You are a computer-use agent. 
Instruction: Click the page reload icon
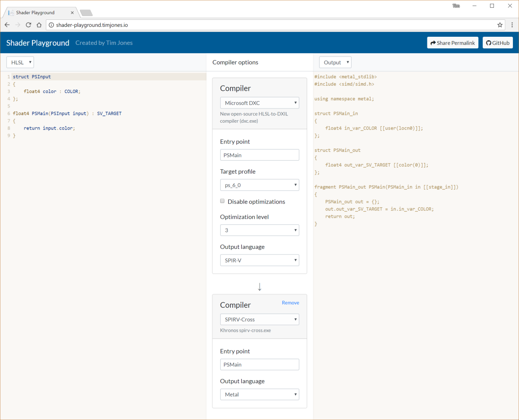point(28,25)
